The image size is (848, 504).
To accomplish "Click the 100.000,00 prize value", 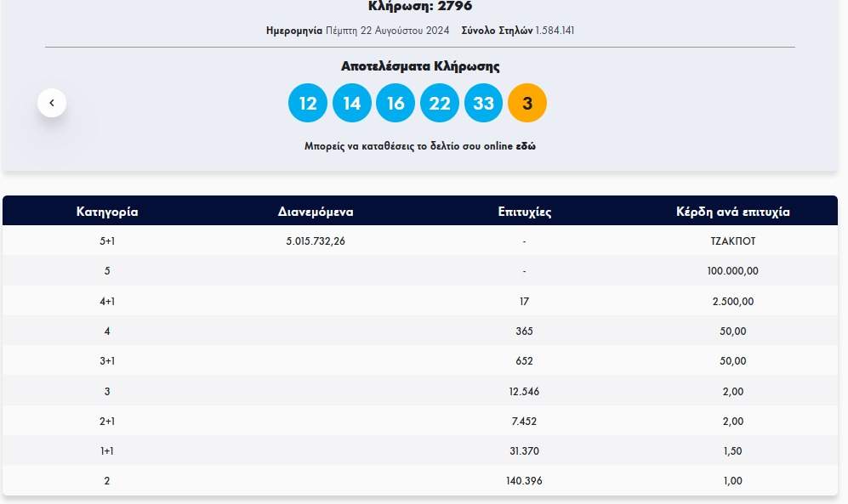I will [x=732, y=271].
